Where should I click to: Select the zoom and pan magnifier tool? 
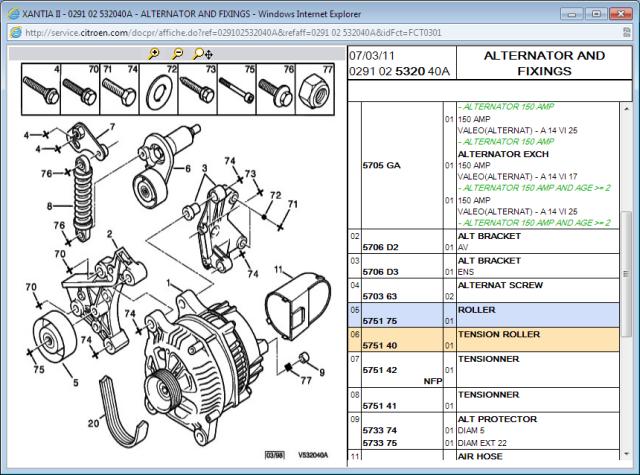click(x=202, y=54)
